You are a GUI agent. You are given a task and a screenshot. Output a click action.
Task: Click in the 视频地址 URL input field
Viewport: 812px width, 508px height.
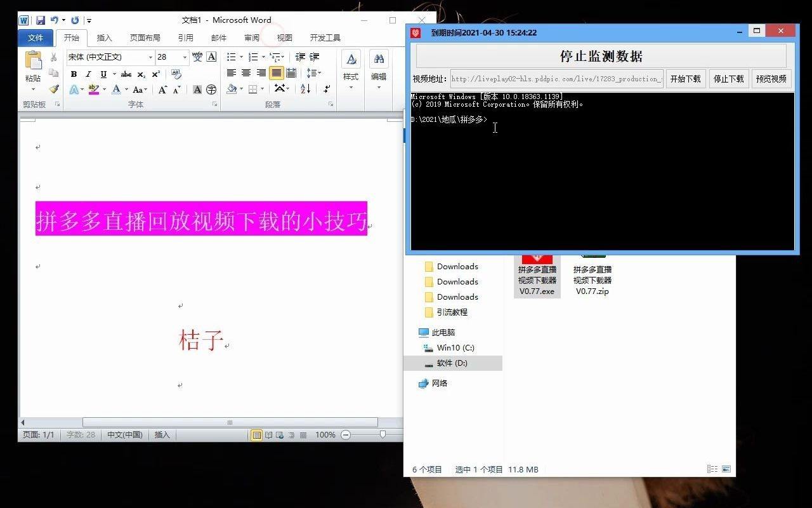(x=557, y=79)
